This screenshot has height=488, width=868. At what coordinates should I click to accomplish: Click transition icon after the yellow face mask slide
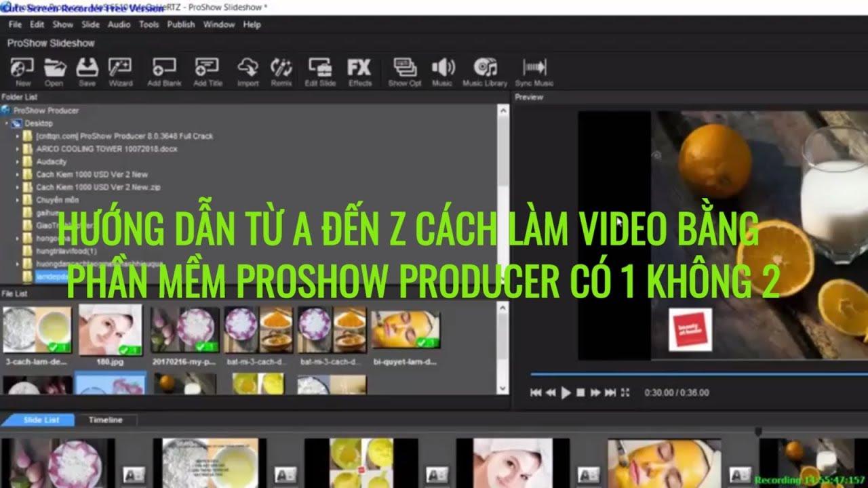point(739,475)
